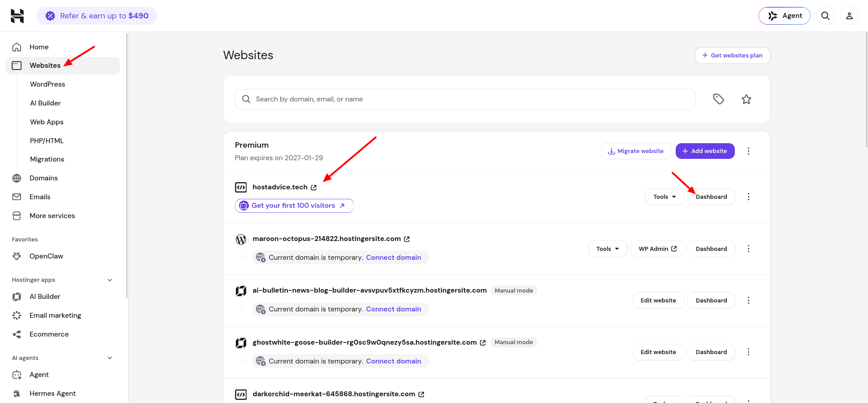Open maroon-octopus external link icon
Image resolution: width=868 pixels, height=403 pixels.
point(407,239)
